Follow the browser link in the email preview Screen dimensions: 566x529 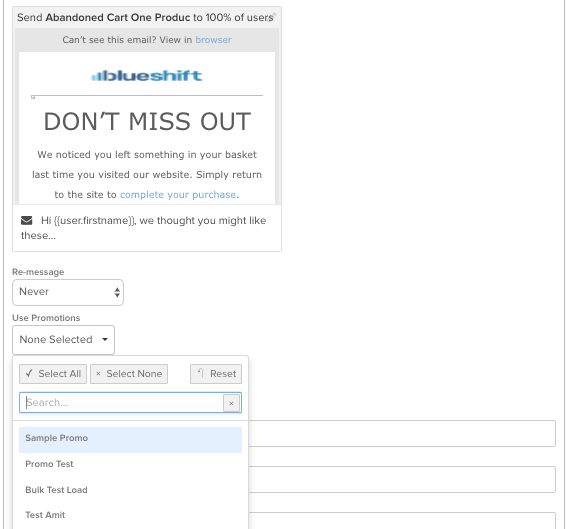pos(213,40)
